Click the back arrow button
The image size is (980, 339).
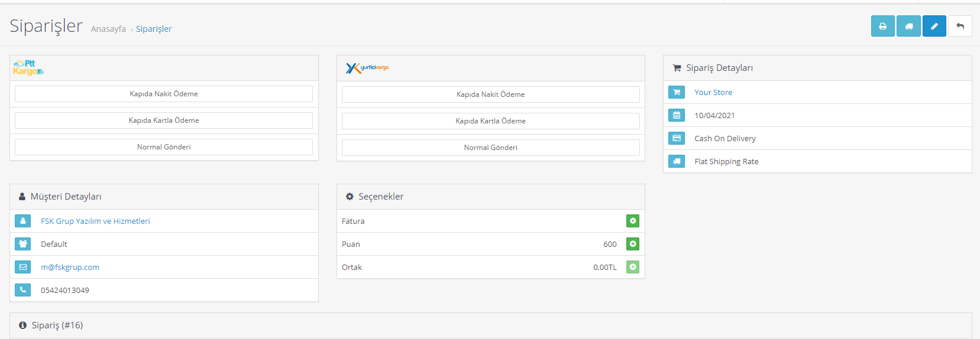click(960, 26)
